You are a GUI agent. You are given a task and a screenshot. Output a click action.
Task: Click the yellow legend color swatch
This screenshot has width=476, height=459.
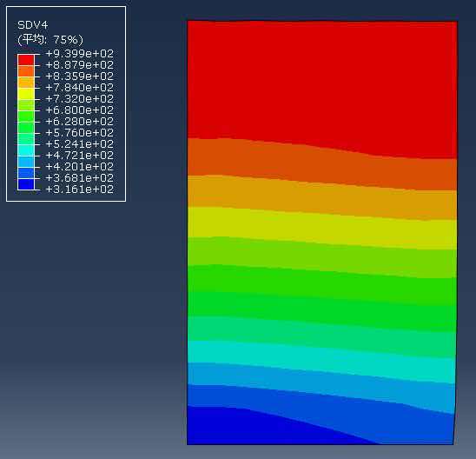tap(26, 94)
